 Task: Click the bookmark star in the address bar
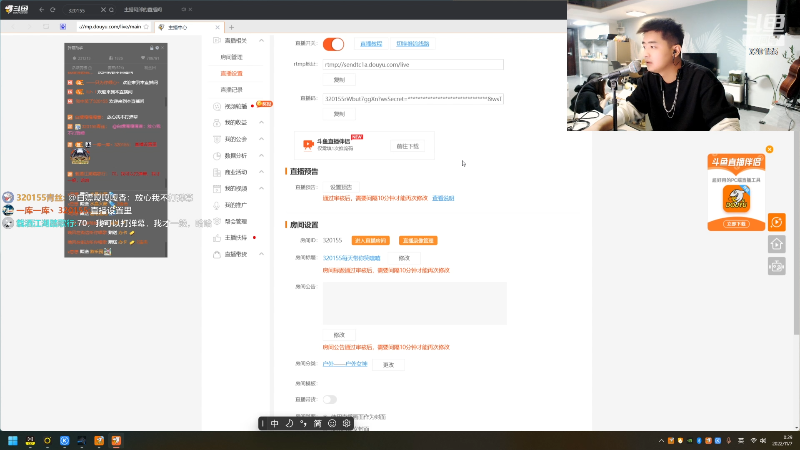click(x=146, y=27)
